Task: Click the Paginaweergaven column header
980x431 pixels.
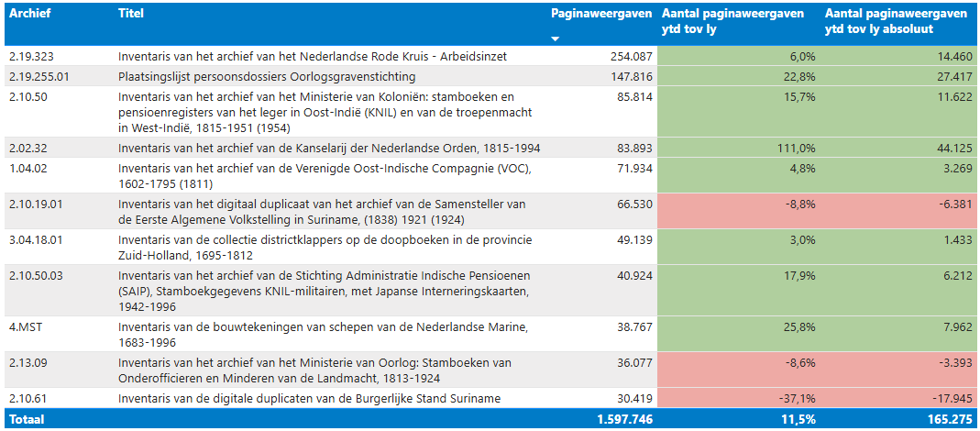Action: coord(600,14)
